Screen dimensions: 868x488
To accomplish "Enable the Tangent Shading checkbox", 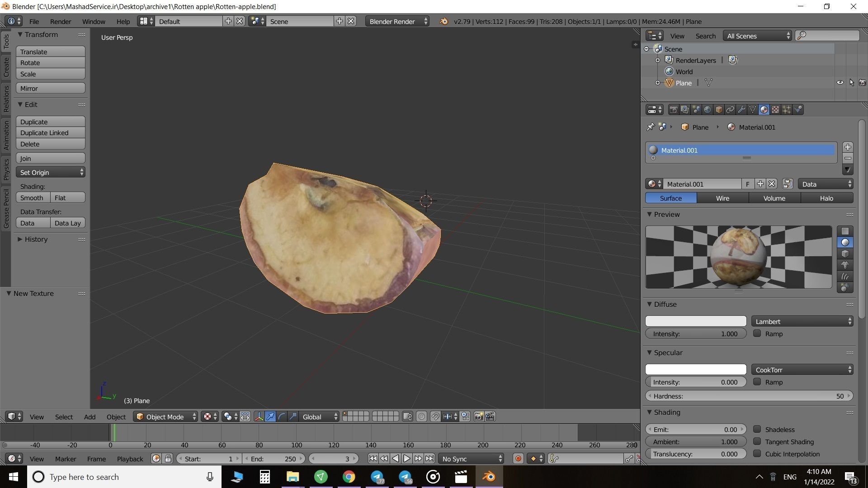I will 757,441.
